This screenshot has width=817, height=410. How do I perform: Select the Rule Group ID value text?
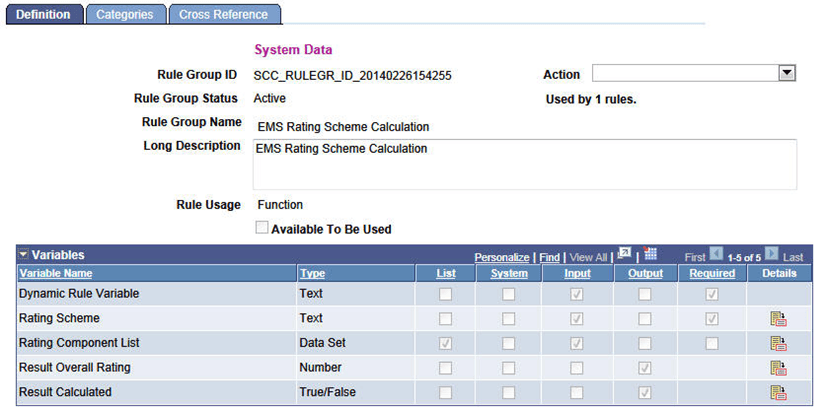click(353, 76)
